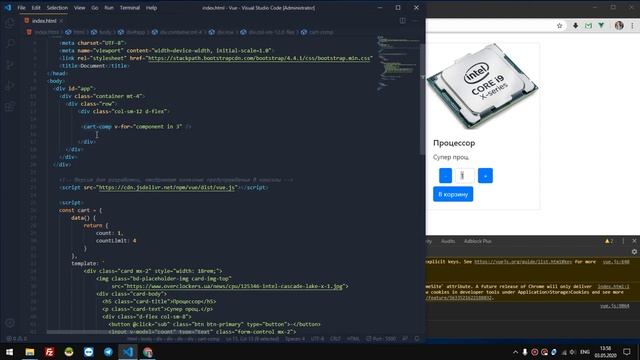Open File Explorer from the taskbar

30,352
